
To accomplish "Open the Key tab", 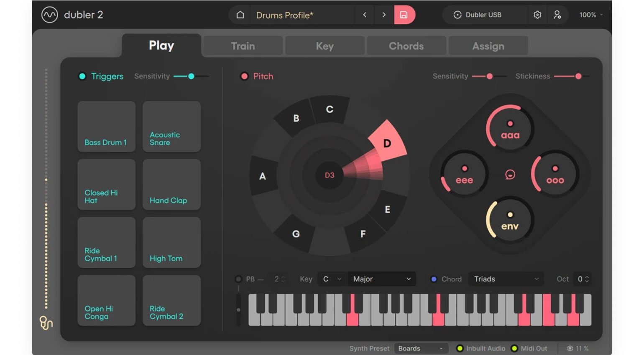I will pyautogui.click(x=325, y=46).
